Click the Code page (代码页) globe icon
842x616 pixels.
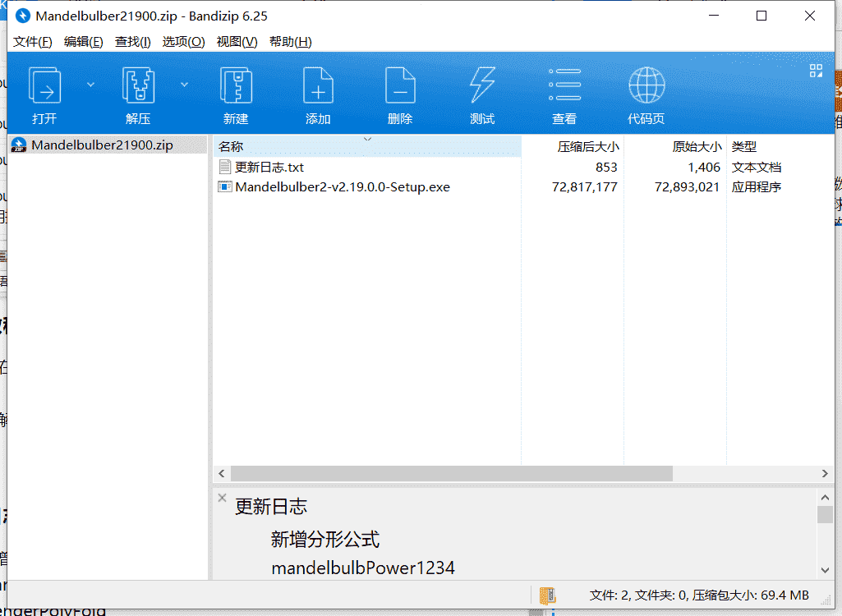tap(646, 85)
